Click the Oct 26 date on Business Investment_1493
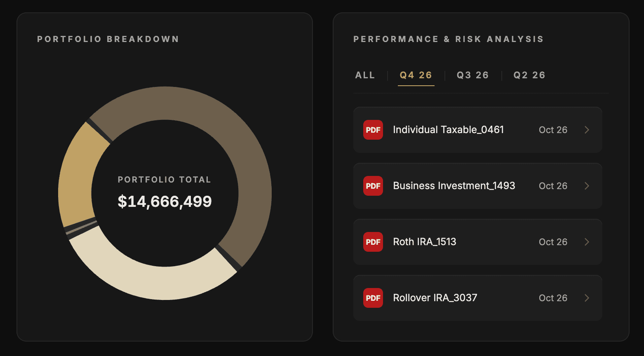Screen dimensions: 644x356 pos(553,186)
